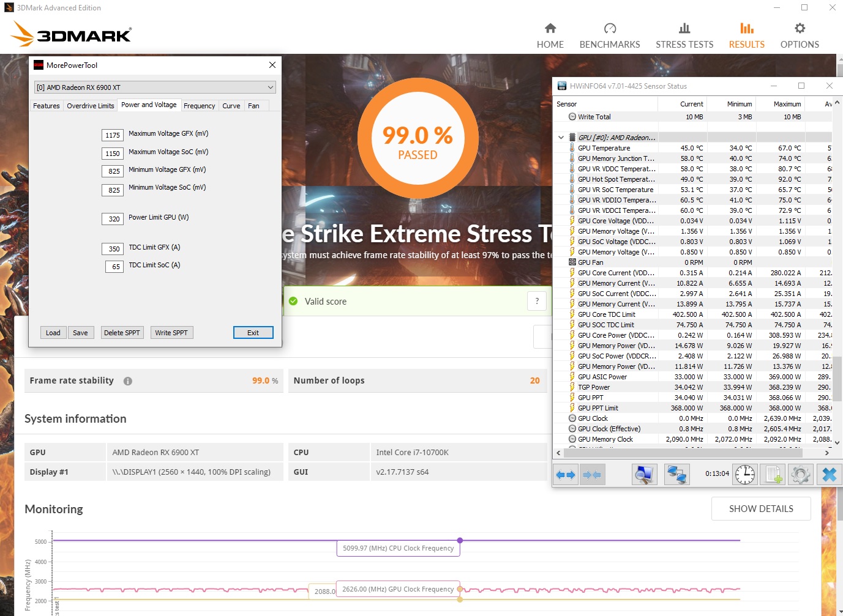Click HWiNFO horizontal scrollbar left arrow
843x616 pixels.
coord(558,453)
